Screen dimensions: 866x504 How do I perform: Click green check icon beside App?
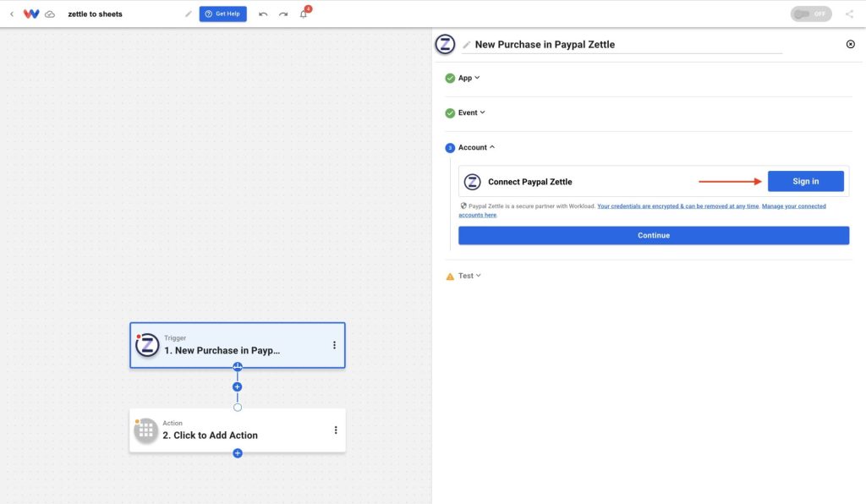click(x=450, y=79)
